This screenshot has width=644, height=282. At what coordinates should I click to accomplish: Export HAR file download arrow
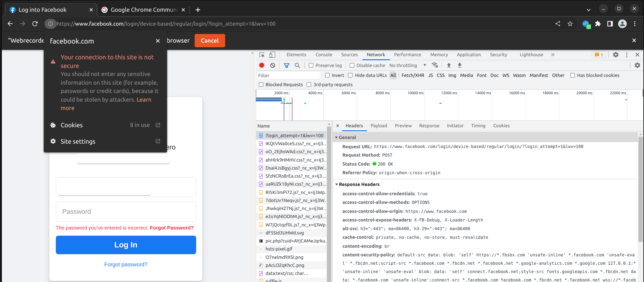tap(460, 65)
